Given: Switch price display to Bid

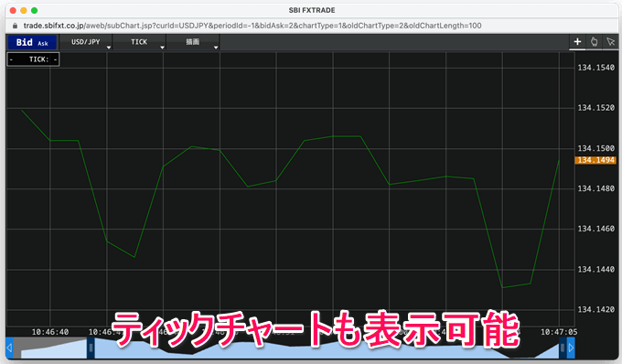Looking at the screenshot, I should 24,42.
